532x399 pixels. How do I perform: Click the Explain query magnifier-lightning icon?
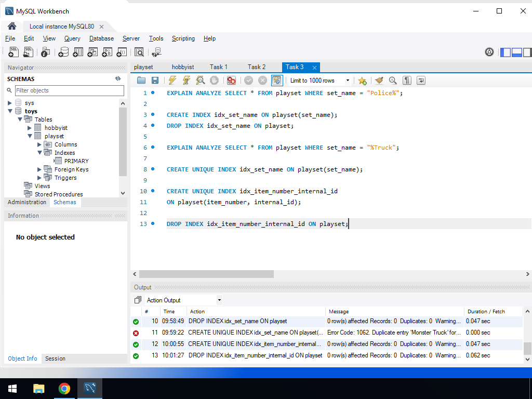pos(201,81)
